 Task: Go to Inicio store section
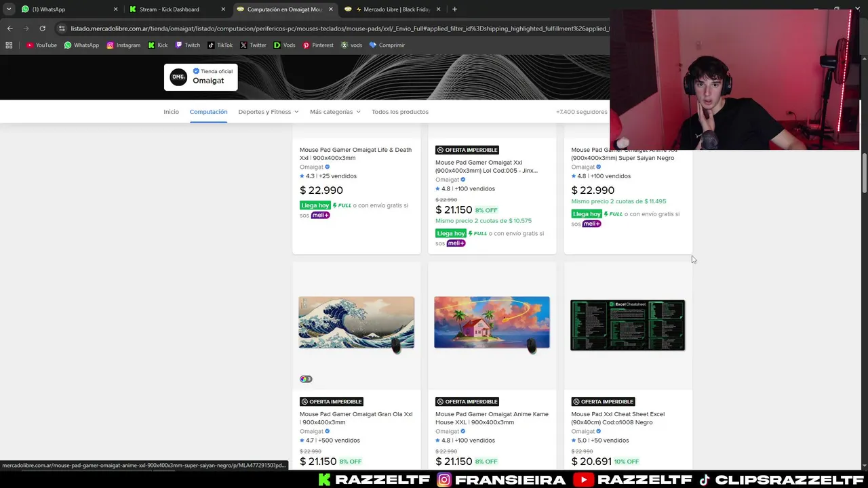(171, 112)
